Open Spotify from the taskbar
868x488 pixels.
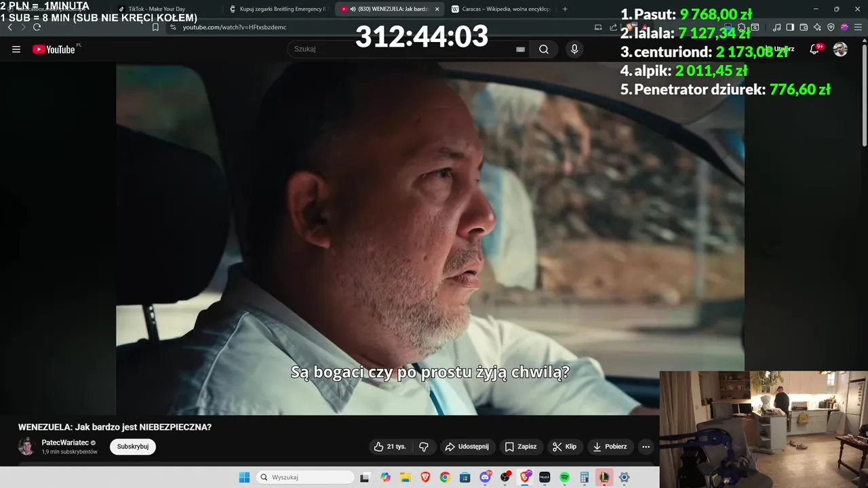click(564, 477)
